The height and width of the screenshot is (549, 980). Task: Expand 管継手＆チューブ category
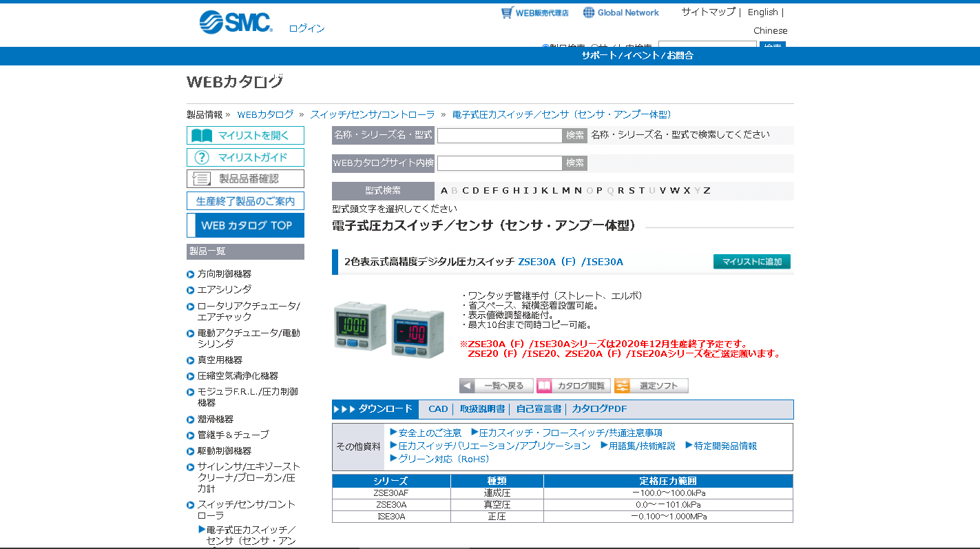pyautogui.click(x=233, y=435)
